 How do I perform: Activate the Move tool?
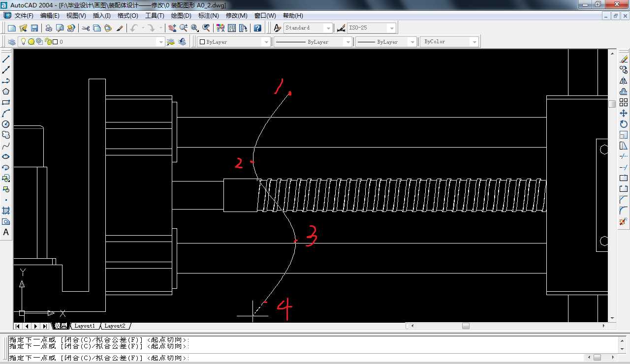[x=624, y=113]
